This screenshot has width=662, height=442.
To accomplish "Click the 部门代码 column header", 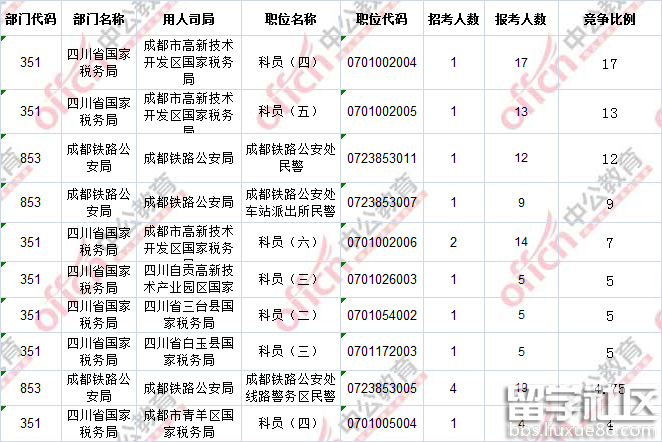I will click(30, 19).
